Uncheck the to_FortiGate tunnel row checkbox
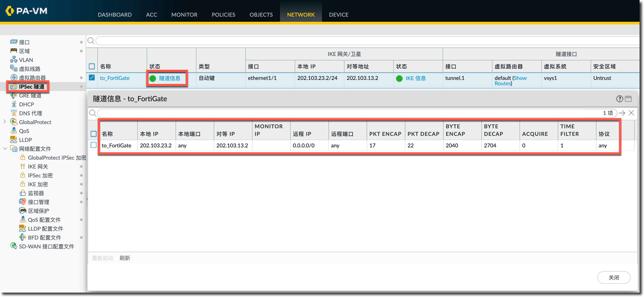644x297 pixels. point(92,78)
